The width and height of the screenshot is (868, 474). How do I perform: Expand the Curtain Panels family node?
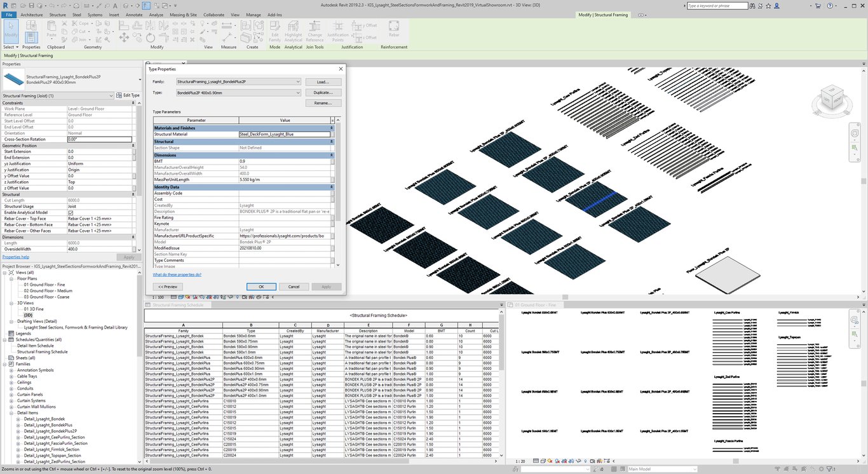(11, 395)
